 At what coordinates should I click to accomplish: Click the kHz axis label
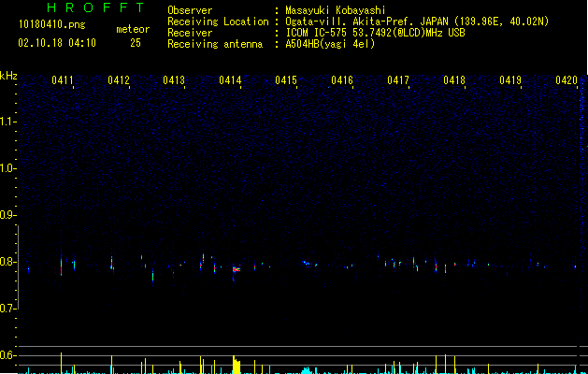tap(8, 76)
